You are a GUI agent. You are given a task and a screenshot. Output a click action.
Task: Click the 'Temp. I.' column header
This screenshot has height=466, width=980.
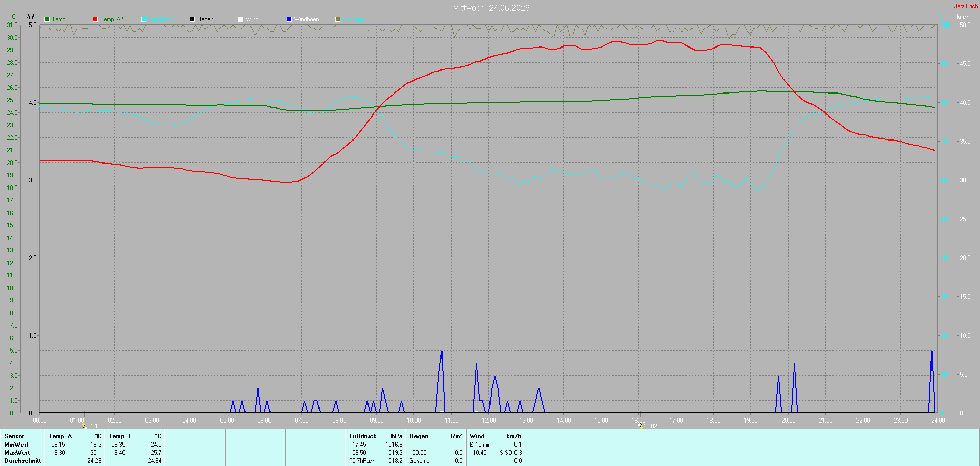tap(120, 436)
